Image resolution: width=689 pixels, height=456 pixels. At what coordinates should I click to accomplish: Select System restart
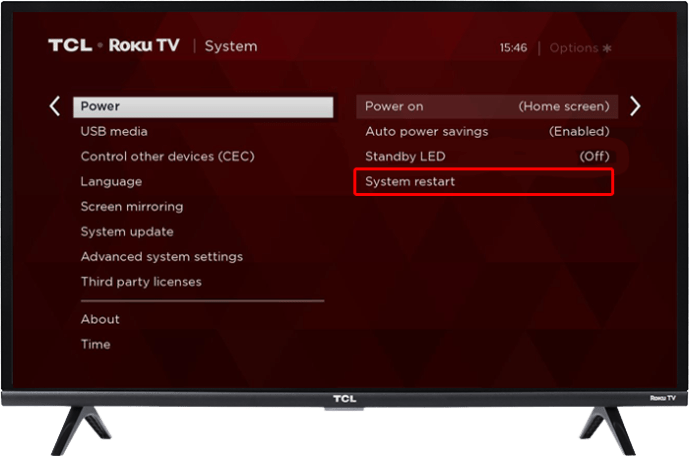pos(483,181)
